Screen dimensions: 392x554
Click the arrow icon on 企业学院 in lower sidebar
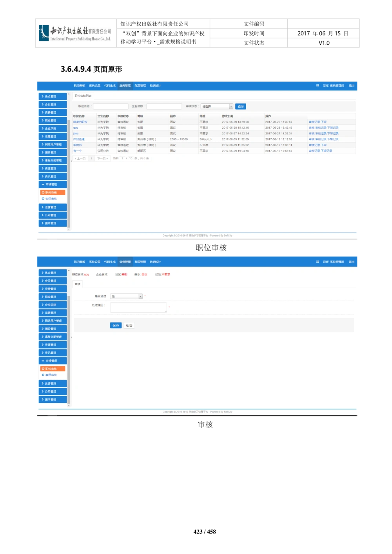[42, 304]
